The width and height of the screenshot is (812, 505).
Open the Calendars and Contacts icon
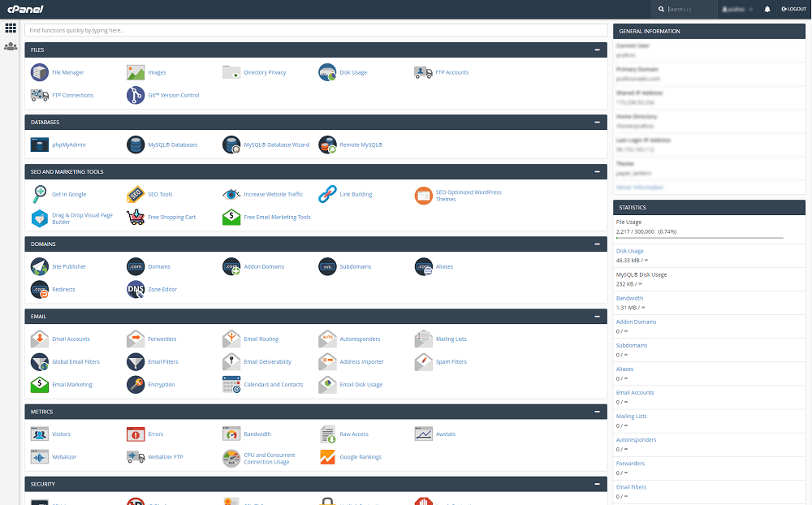231,384
